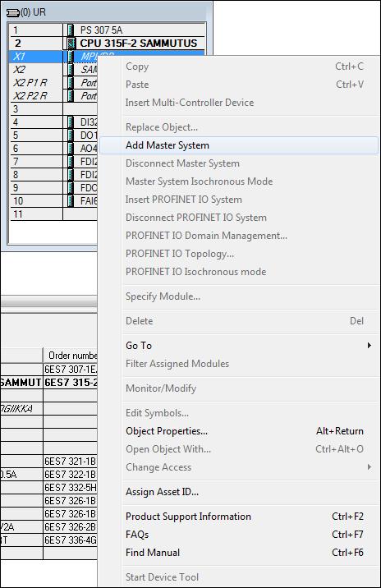Select rack slot 1 row
This screenshot has height=588, width=381.
tap(108, 30)
